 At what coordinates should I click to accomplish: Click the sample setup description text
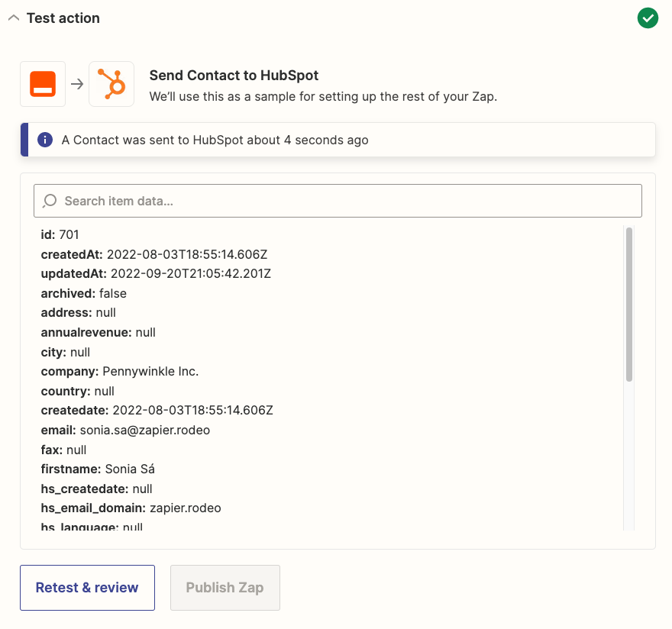pyautogui.click(x=323, y=97)
